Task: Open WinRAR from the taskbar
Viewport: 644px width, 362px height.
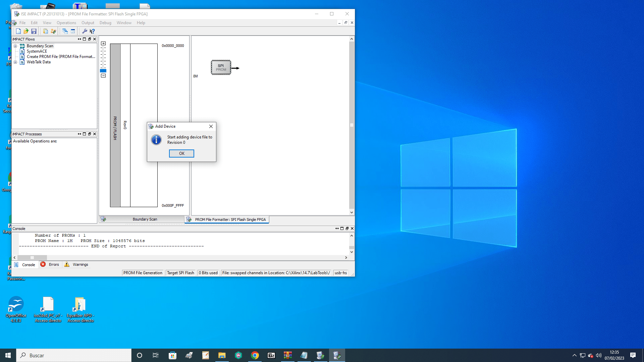Action: (x=288, y=355)
